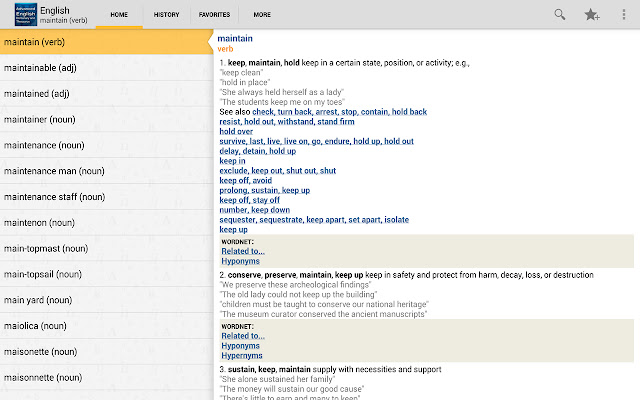Select the Home tab
Image resolution: width=640 pixels, height=400 pixels.
[x=119, y=15]
